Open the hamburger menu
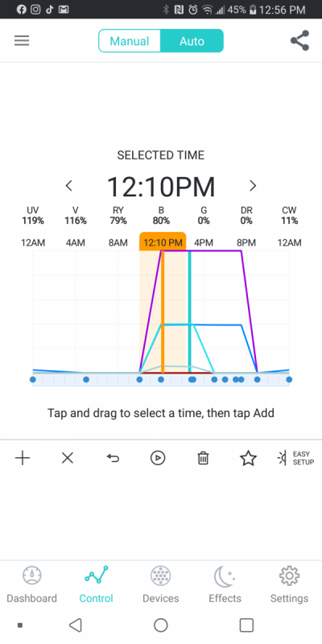322x644 pixels. tap(22, 41)
